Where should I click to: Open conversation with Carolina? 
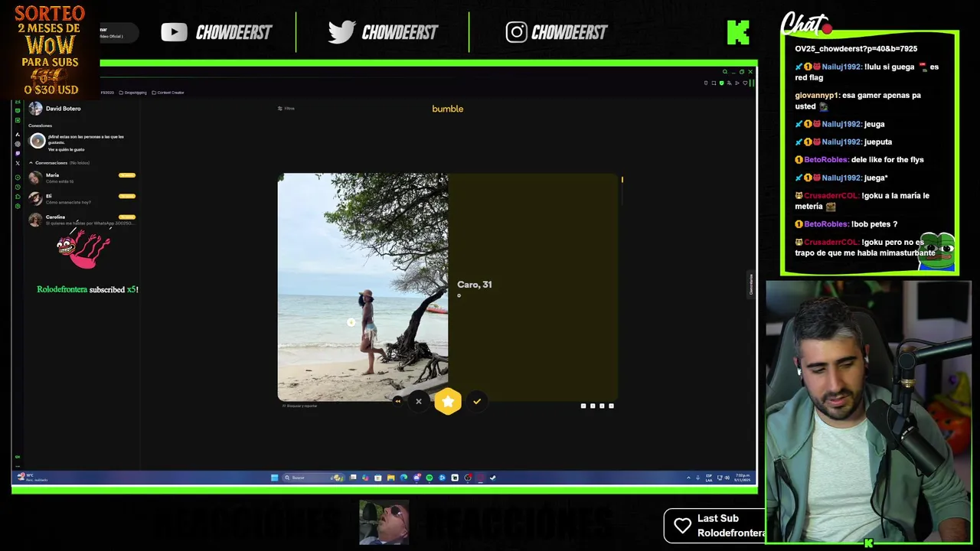click(x=82, y=220)
